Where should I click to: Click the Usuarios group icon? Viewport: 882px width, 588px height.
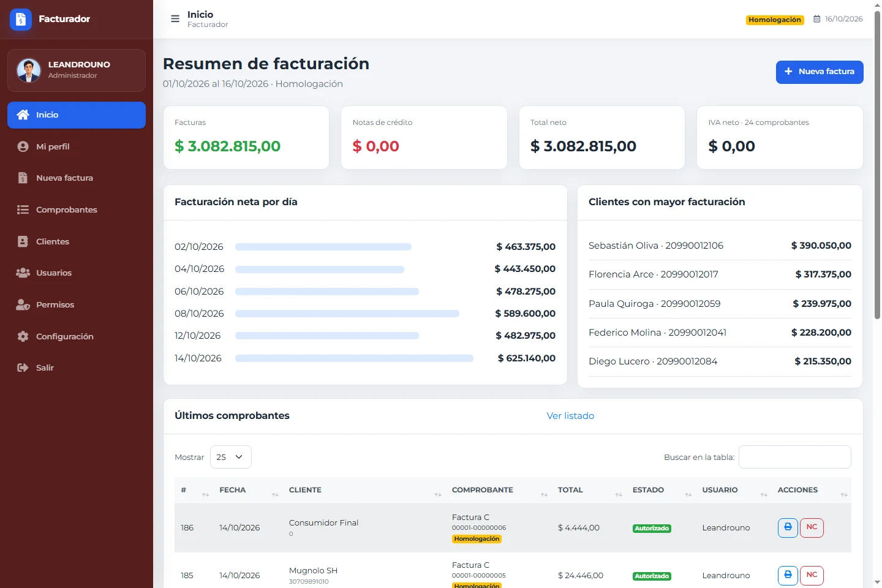23,273
